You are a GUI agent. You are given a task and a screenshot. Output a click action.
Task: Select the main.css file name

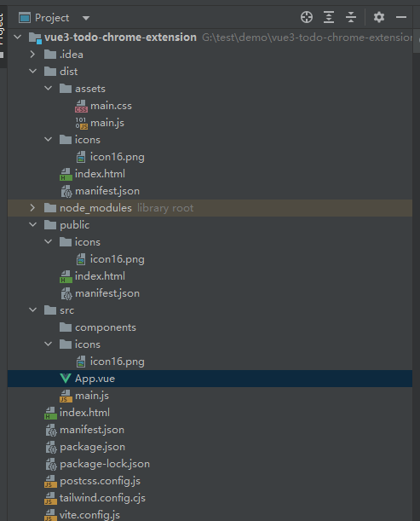112,106
